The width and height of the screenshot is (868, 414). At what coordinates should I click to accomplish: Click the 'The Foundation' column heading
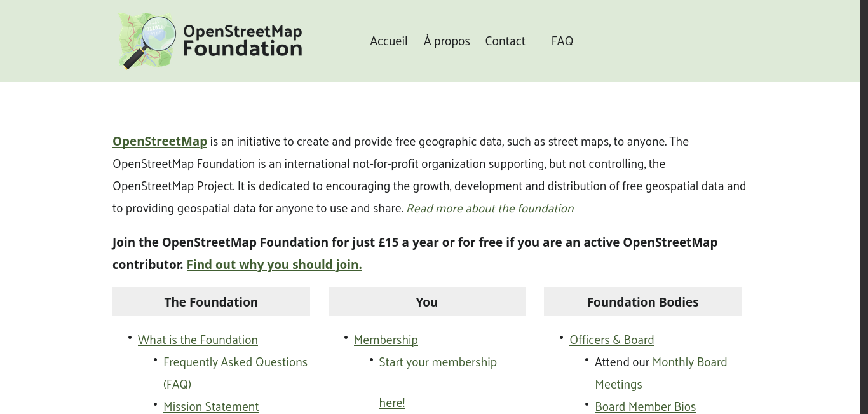click(211, 302)
